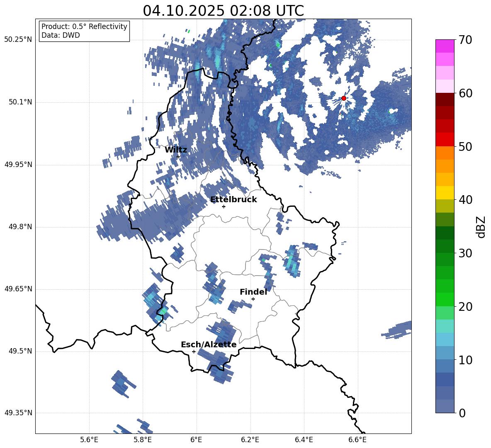
Task: Click the Esch/Alzette city label
Action: (x=209, y=345)
